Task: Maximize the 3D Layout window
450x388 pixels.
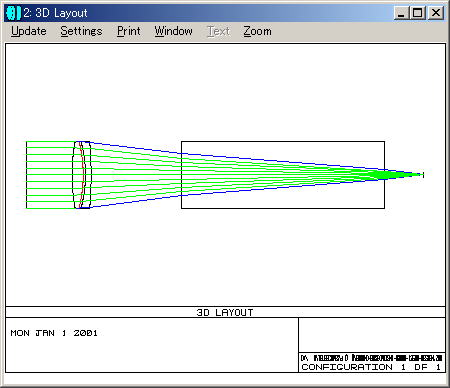Action: pos(417,13)
